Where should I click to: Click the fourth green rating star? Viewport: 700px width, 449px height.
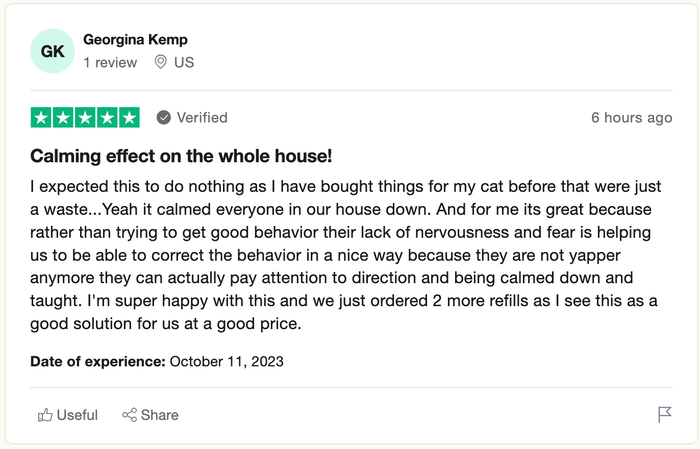[x=107, y=117]
